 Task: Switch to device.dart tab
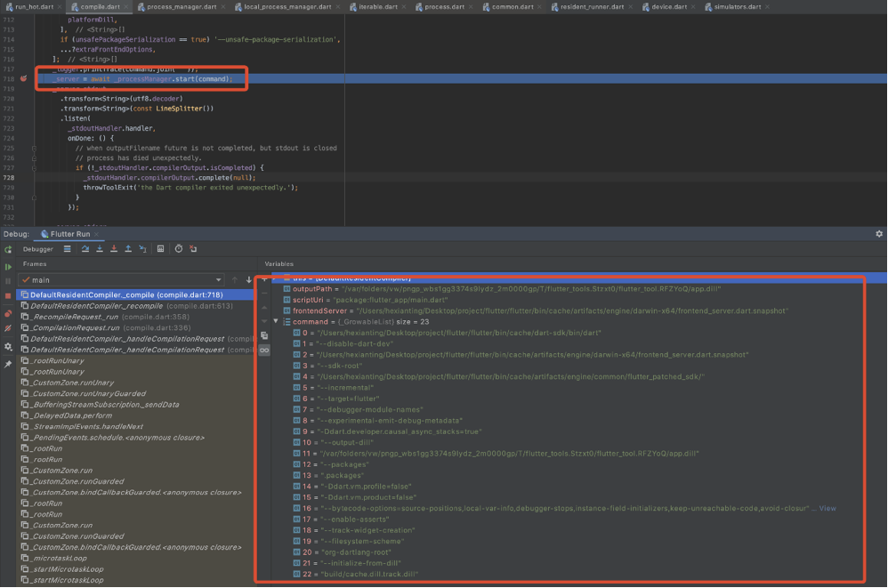point(669,7)
